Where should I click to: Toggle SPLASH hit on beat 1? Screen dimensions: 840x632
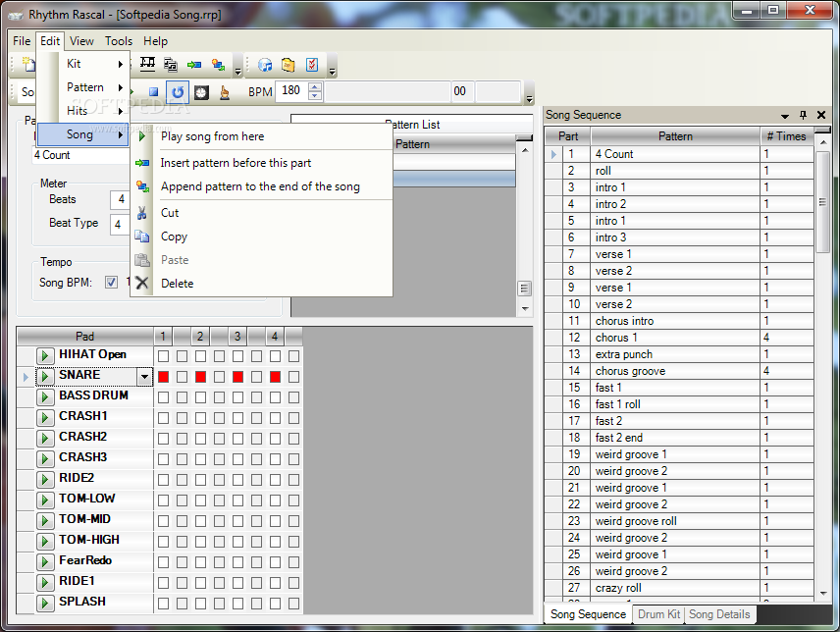tap(164, 604)
